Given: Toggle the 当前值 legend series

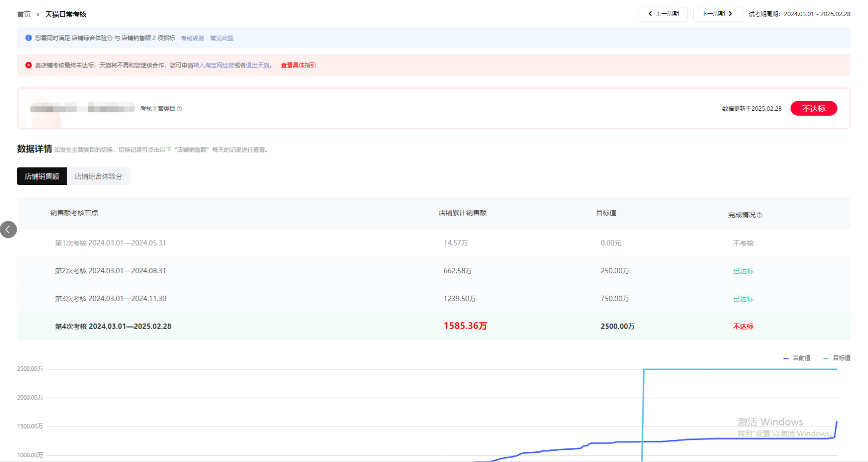Looking at the screenshot, I should point(797,358).
